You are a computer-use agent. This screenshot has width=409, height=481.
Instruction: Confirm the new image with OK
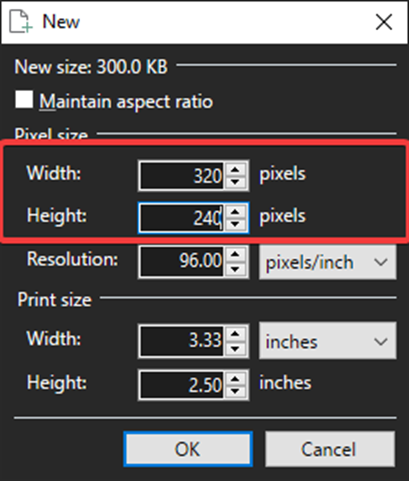pyautogui.click(x=188, y=449)
